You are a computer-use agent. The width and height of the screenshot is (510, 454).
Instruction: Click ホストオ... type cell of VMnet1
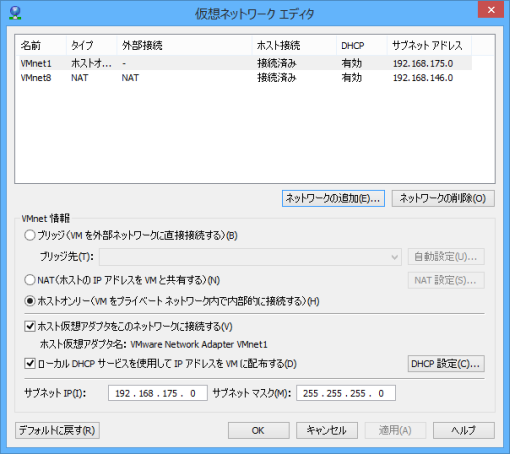tap(91, 63)
